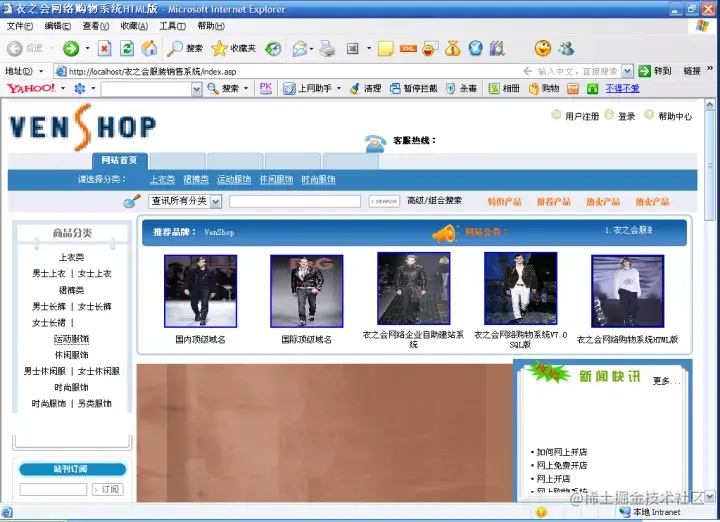Open 运动服饰 link in the blue bar

(x=234, y=180)
